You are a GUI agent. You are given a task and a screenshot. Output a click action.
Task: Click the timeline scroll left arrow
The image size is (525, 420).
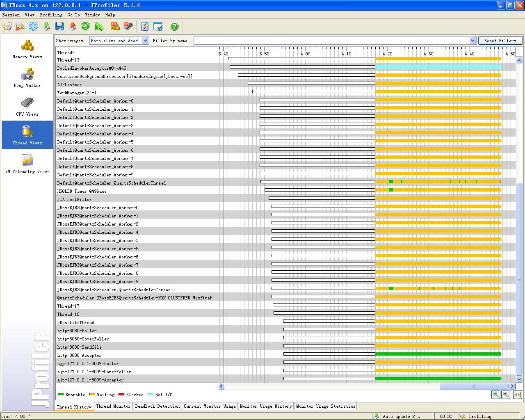tap(221, 386)
